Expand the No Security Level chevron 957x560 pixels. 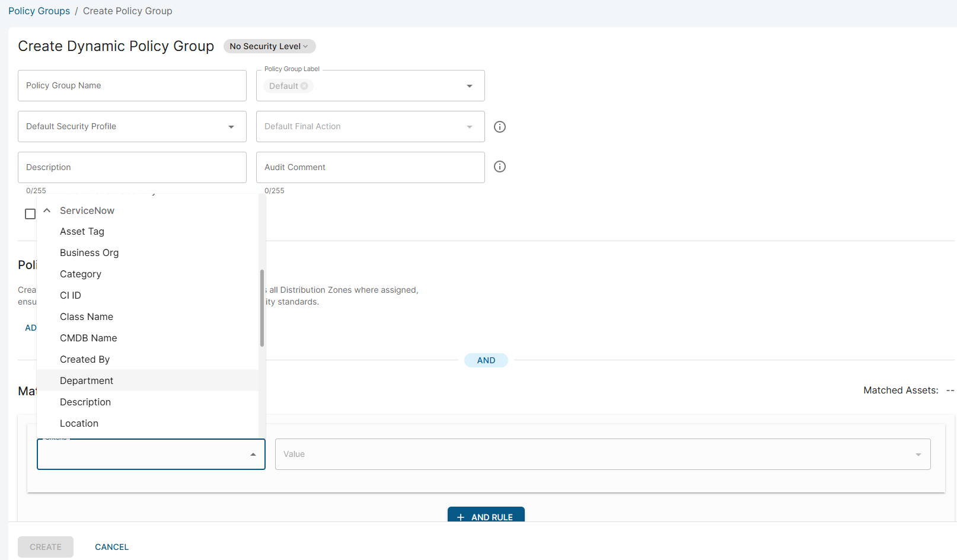click(305, 46)
